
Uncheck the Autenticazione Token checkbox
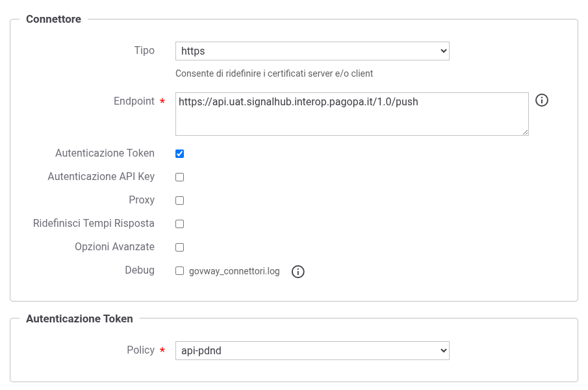[x=179, y=154]
